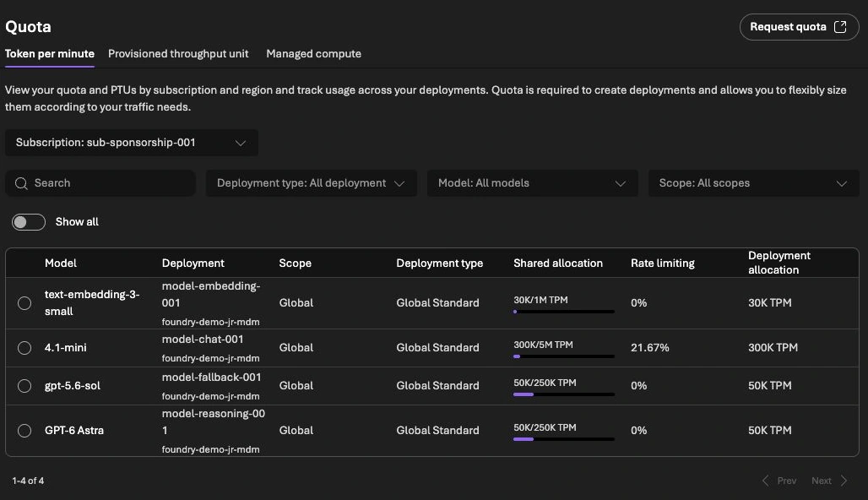
Task: Open the Managed compute tab
Action: click(x=313, y=54)
